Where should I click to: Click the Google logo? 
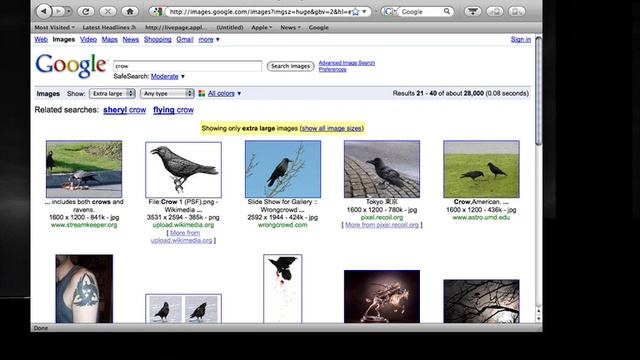[x=71, y=65]
